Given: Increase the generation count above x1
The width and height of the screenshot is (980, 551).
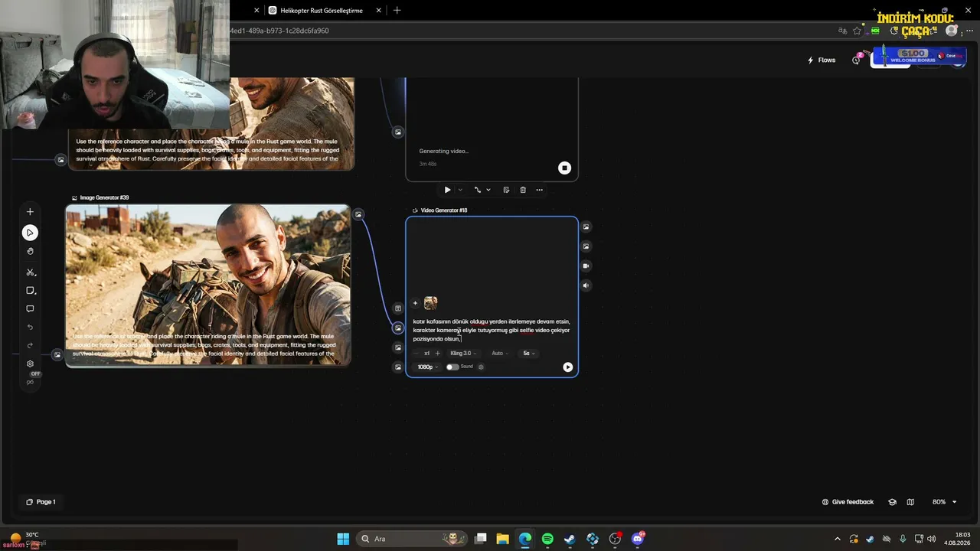Looking at the screenshot, I should [x=437, y=354].
